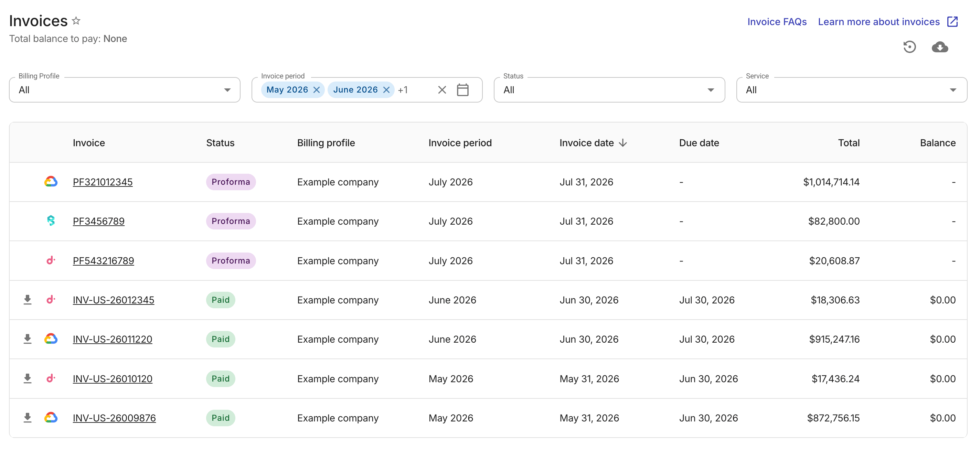Open the Billing Profile dropdown

(125, 90)
